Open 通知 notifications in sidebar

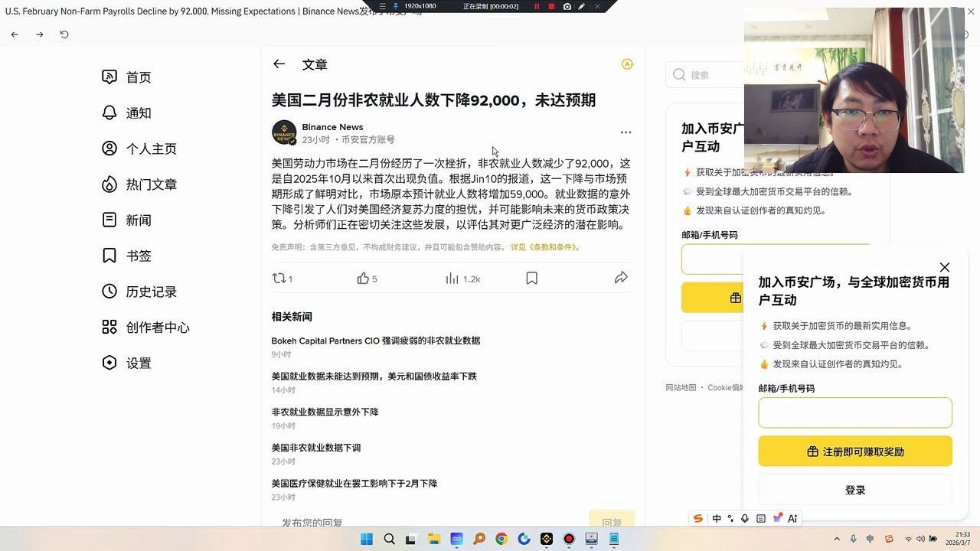[x=127, y=113]
